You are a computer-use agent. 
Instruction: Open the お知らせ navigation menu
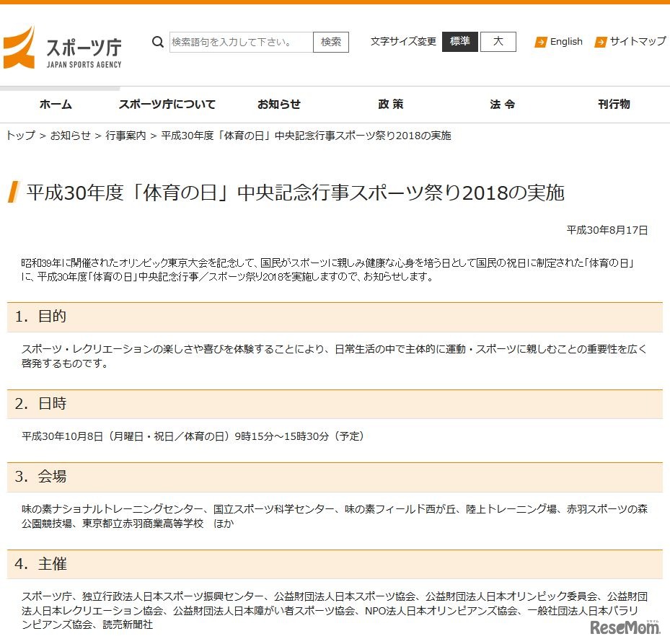click(x=278, y=105)
